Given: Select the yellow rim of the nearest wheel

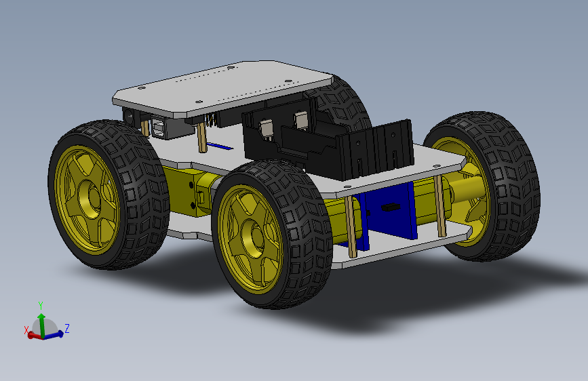Looking at the screenshot, I should point(250,238).
